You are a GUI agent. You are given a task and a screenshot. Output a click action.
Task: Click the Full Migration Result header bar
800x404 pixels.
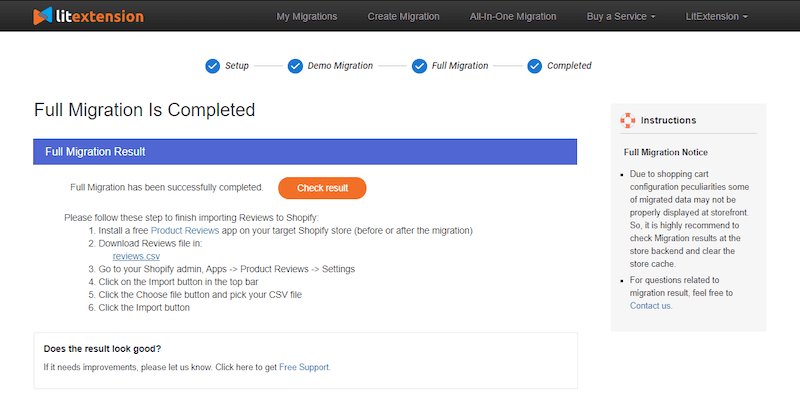point(305,152)
